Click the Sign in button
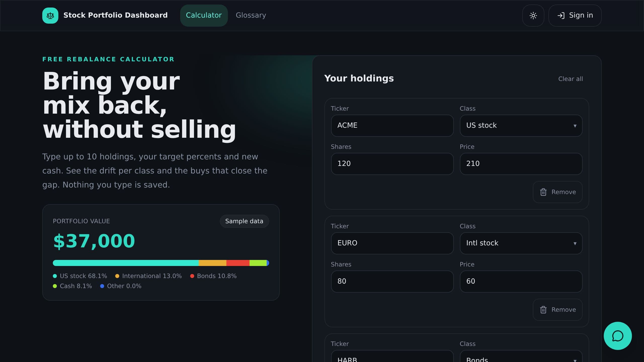 [575, 16]
